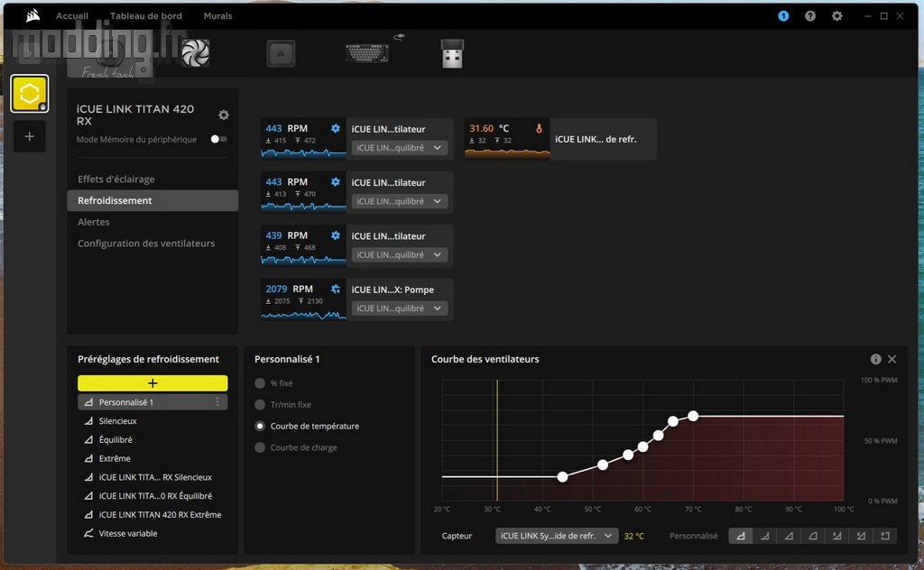Open preset dropdown for the Pompe card
Image resolution: width=924 pixels, height=570 pixels.
click(x=399, y=308)
